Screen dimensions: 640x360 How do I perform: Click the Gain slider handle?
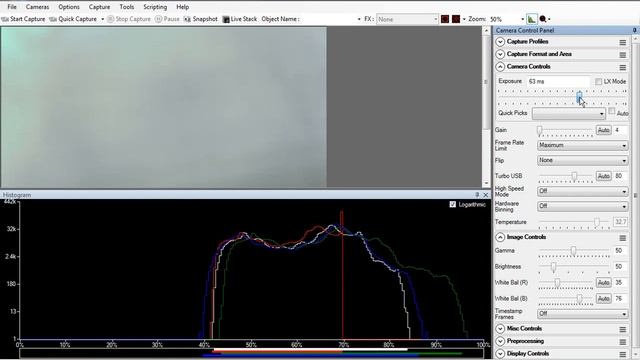(539, 130)
